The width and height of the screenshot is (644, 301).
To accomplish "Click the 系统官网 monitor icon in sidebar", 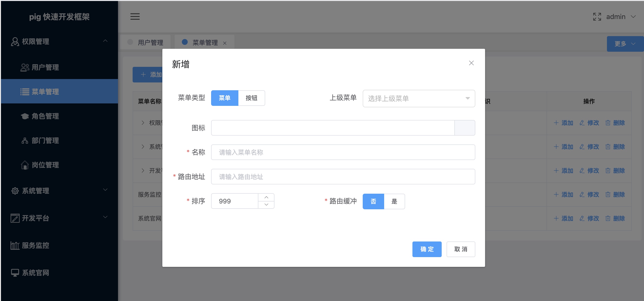I will pos(15,272).
